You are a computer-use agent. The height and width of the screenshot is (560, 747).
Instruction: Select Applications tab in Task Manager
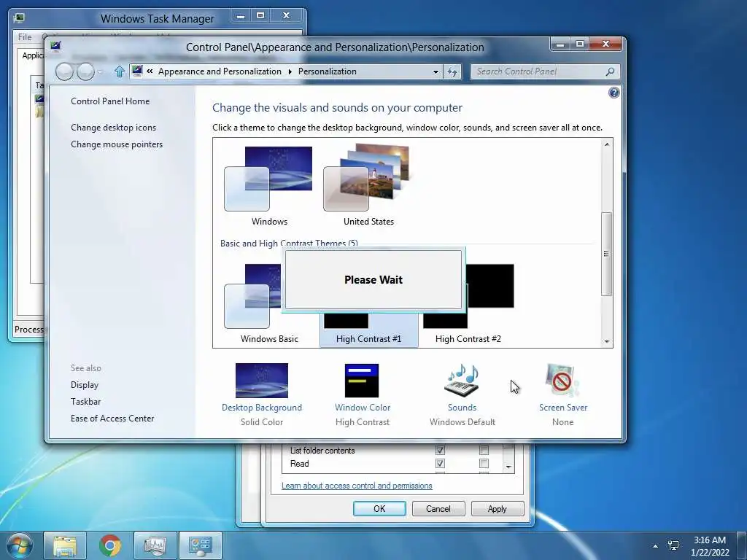click(x=32, y=55)
